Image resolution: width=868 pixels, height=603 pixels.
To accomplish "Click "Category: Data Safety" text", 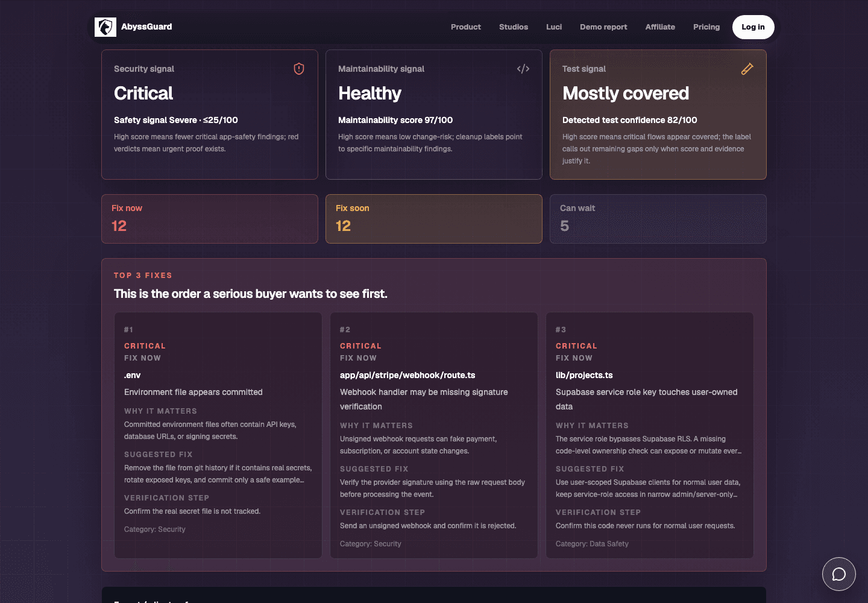I will [592, 544].
